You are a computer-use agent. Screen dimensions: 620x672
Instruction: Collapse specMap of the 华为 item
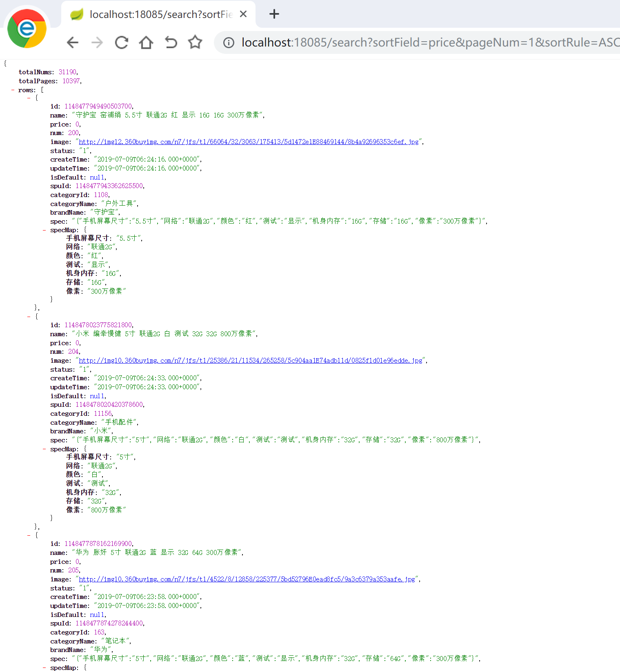coord(44,668)
